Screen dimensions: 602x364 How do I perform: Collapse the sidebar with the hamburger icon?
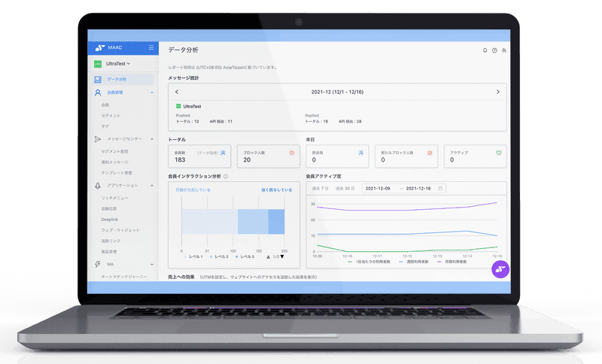[x=151, y=47]
